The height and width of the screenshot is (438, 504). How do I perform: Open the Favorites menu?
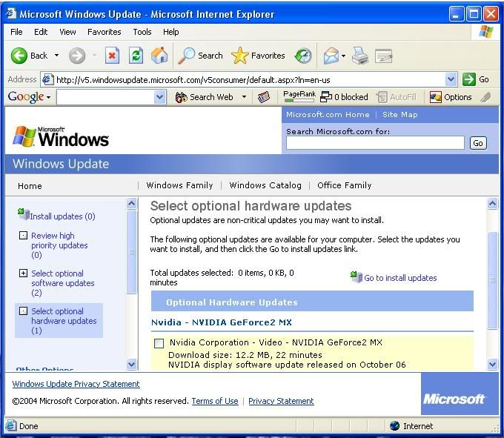click(105, 32)
